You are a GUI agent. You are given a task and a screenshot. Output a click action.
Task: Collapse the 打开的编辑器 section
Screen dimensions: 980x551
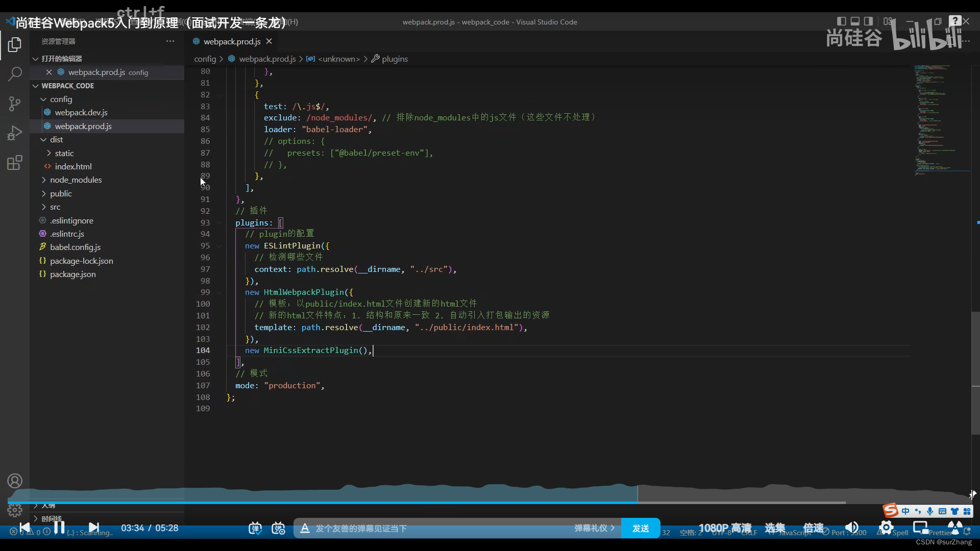36,59
